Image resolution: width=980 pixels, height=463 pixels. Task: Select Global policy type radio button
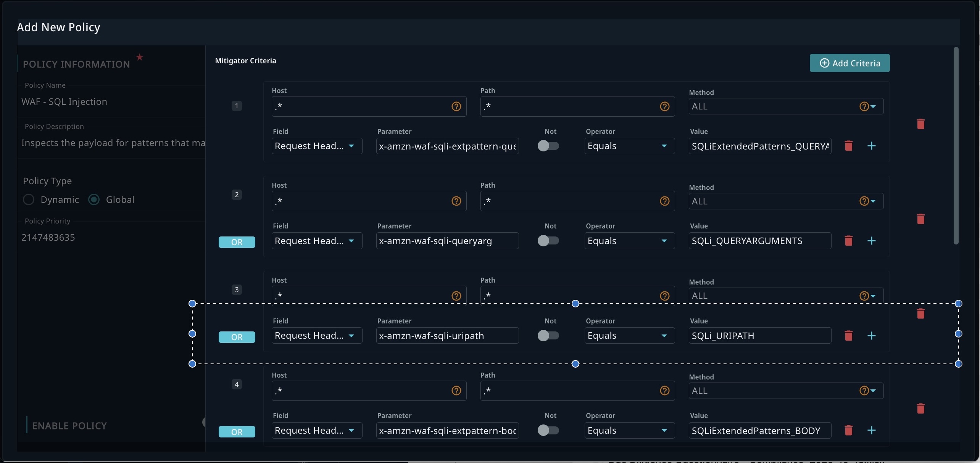click(x=94, y=199)
